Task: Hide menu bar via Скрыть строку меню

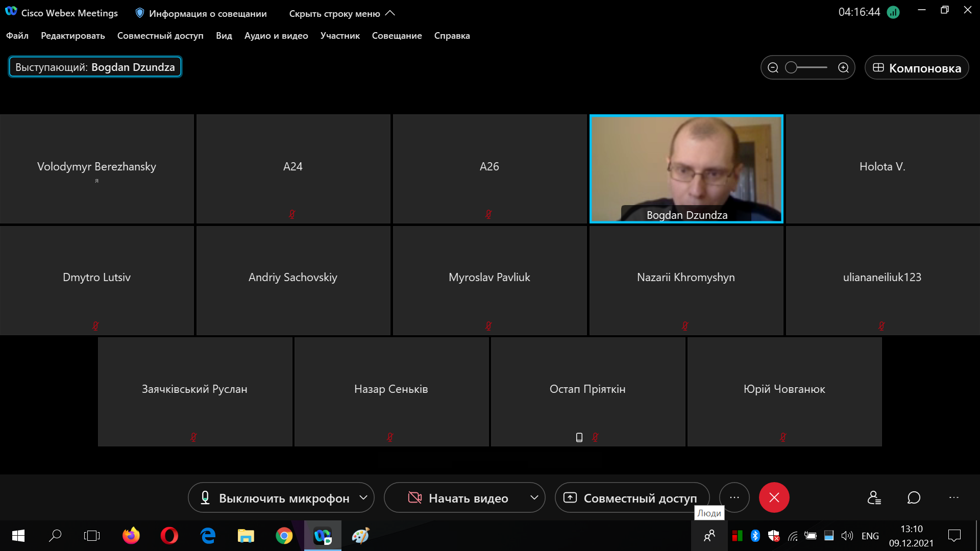Action: click(342, 14)
